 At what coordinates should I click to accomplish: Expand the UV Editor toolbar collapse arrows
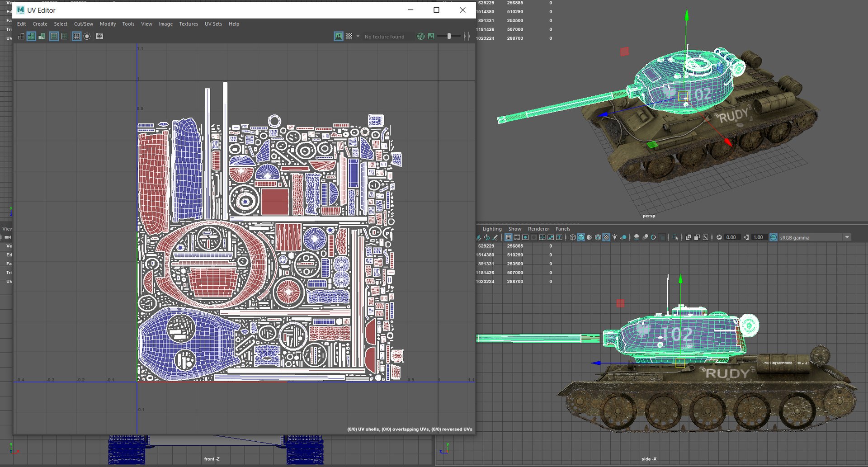(x=467, y=36)
